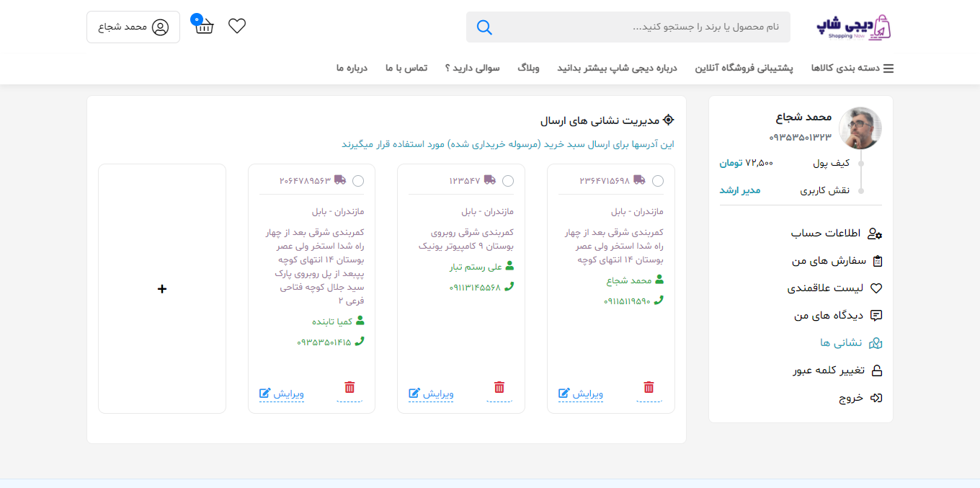980x488 pixels.
Task: Click the wishlist heart icon in header
Action: coord(237,26)
